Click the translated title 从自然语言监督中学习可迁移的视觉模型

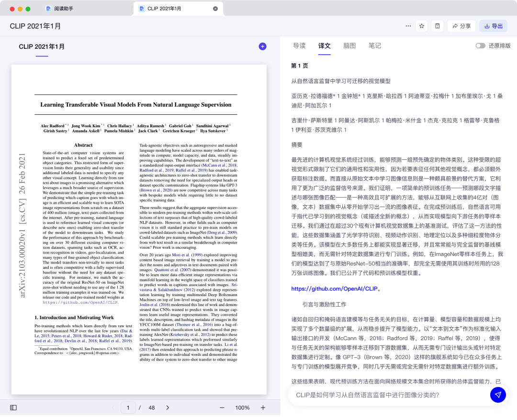[x=341, y=81]
